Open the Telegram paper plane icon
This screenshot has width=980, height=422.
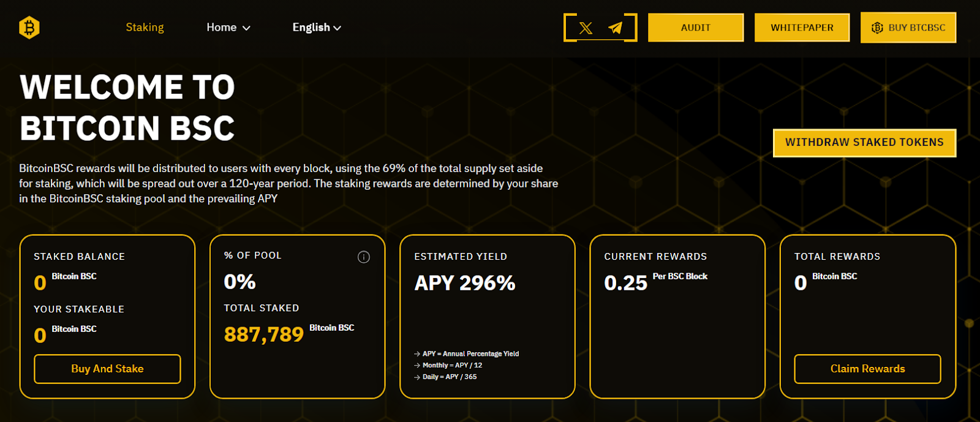point(616,28)
